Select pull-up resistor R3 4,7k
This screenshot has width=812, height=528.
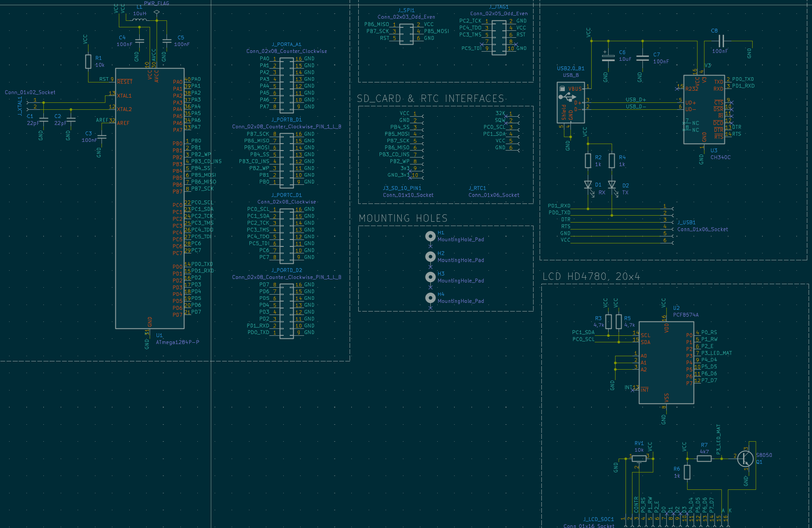pyautogui.click(x=609, y=321)
